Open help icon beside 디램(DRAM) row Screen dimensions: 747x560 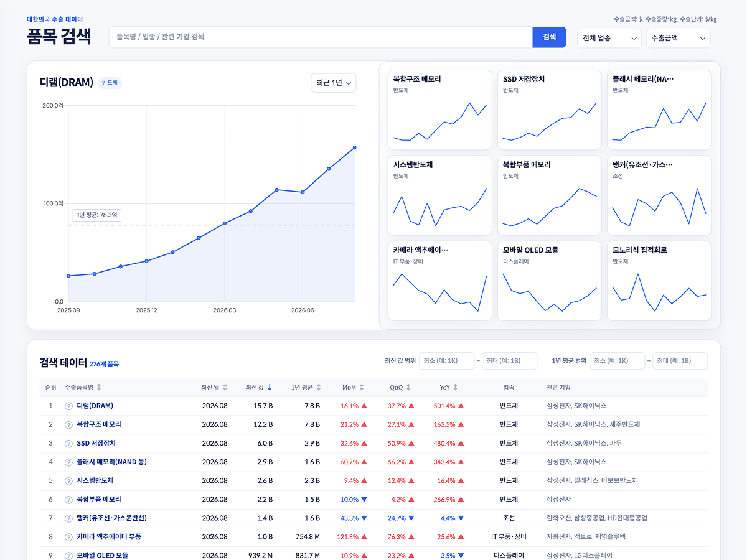click(69, 406)
